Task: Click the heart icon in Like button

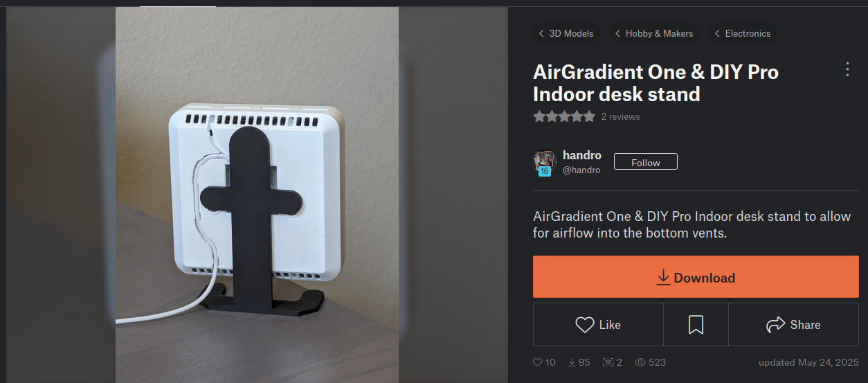Action: (585, 325)
